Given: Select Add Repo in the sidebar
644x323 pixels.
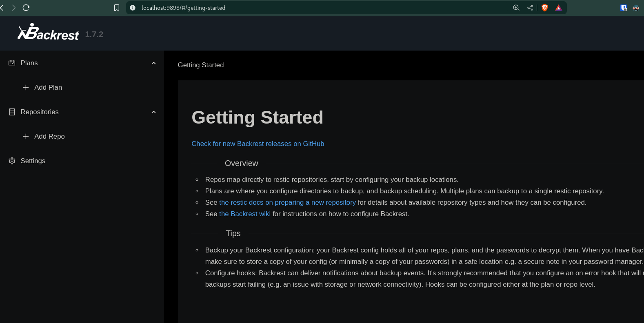Looking at the screenshot, I should (82, 136).
